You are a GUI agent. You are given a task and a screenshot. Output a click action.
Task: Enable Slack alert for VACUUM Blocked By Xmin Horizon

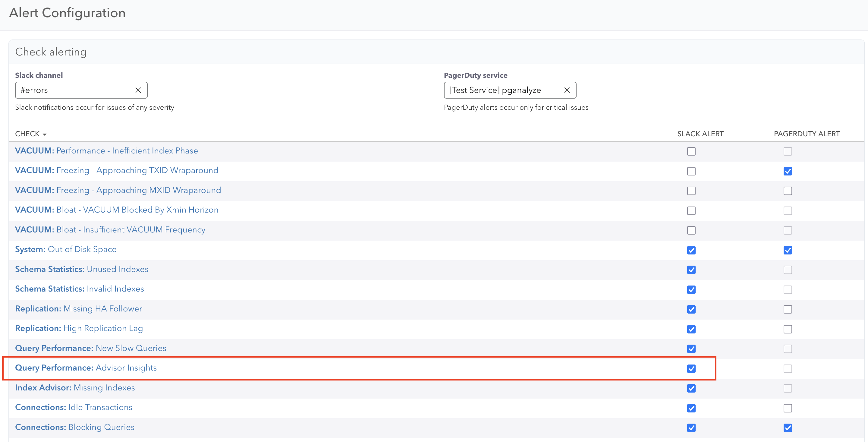click(691, 211)
